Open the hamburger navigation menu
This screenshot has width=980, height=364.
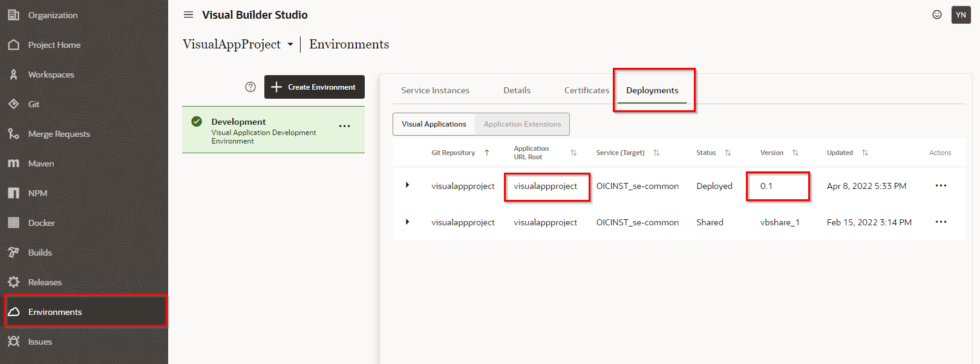[188, 15]
